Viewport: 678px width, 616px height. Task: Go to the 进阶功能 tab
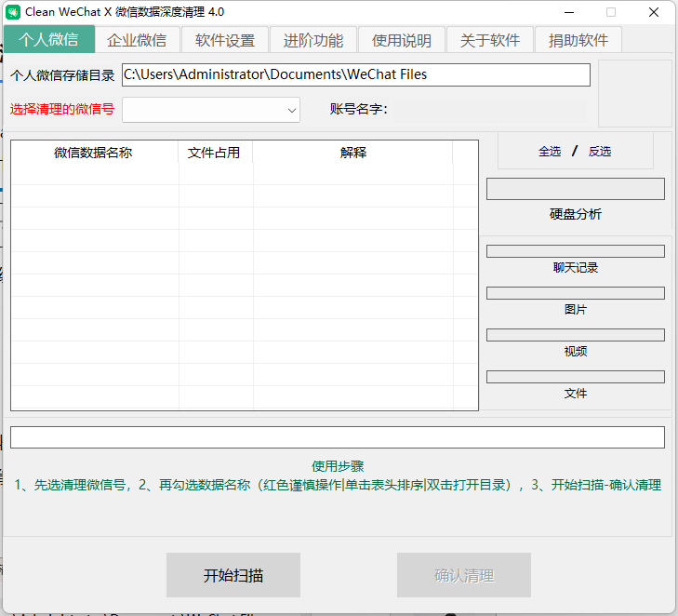pos(313,40)
